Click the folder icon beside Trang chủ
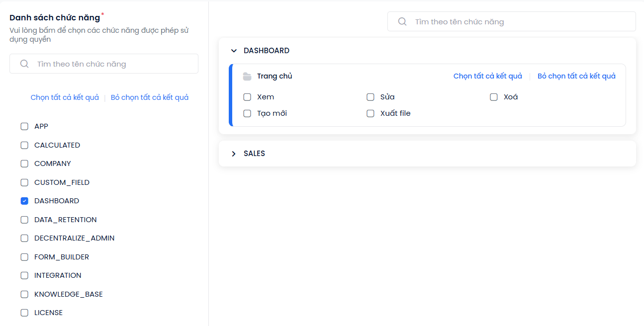The height and width of the screenshot is (326, 644). [247, 77]
